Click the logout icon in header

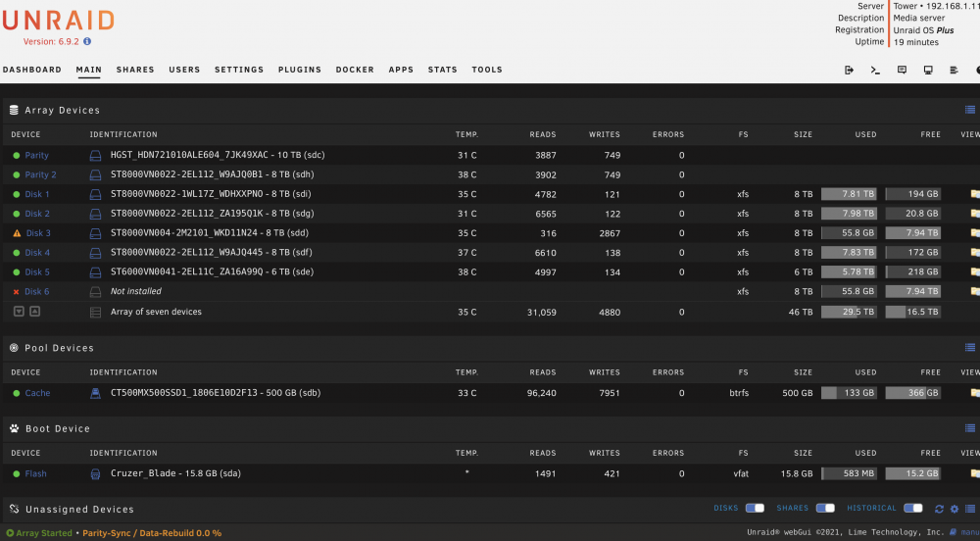(x=849, y=70)
